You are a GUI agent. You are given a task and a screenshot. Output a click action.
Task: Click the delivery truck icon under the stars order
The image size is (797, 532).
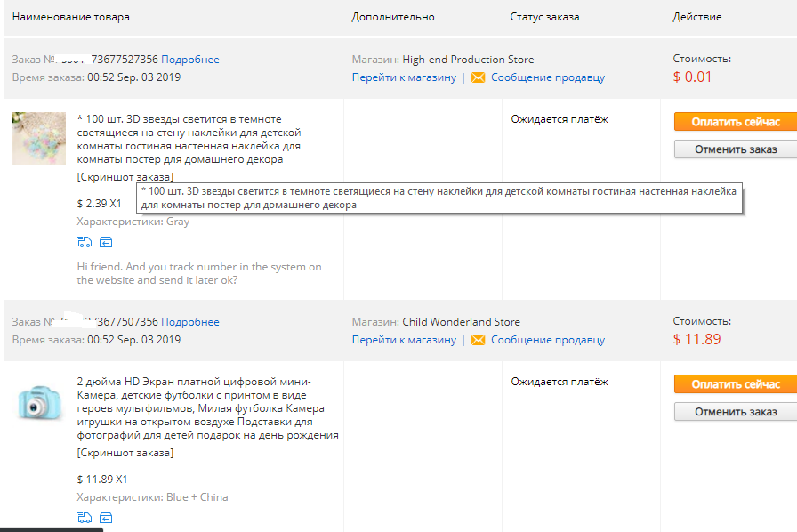point(85,242)
